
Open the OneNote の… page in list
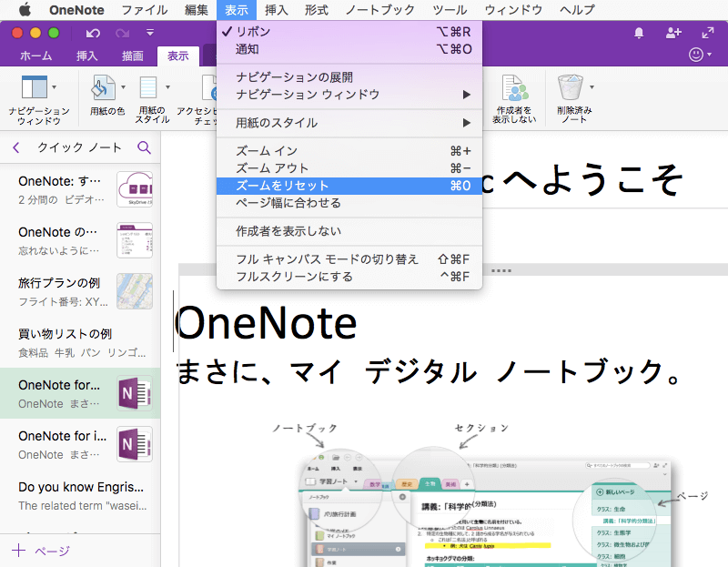[80, 240]
